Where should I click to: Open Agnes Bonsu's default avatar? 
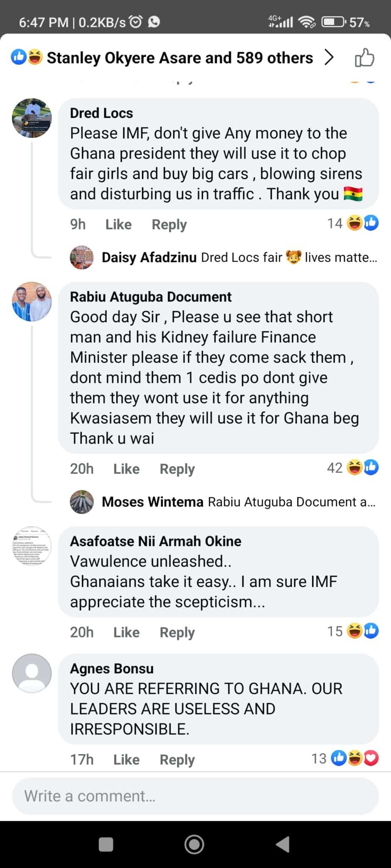coord(32,673)
